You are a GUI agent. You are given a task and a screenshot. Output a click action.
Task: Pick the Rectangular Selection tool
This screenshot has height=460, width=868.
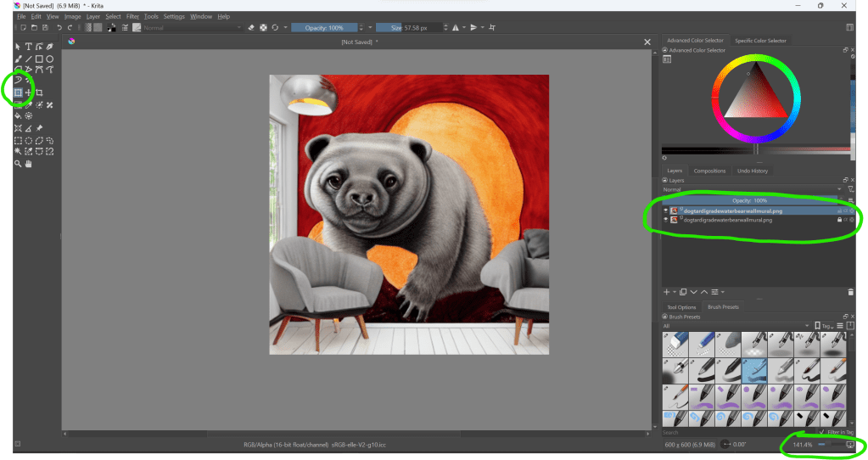[18, 140]
